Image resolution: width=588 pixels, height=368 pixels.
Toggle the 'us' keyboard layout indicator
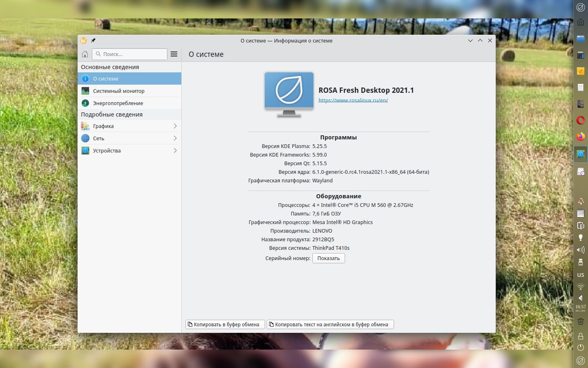tap(580, 275)
